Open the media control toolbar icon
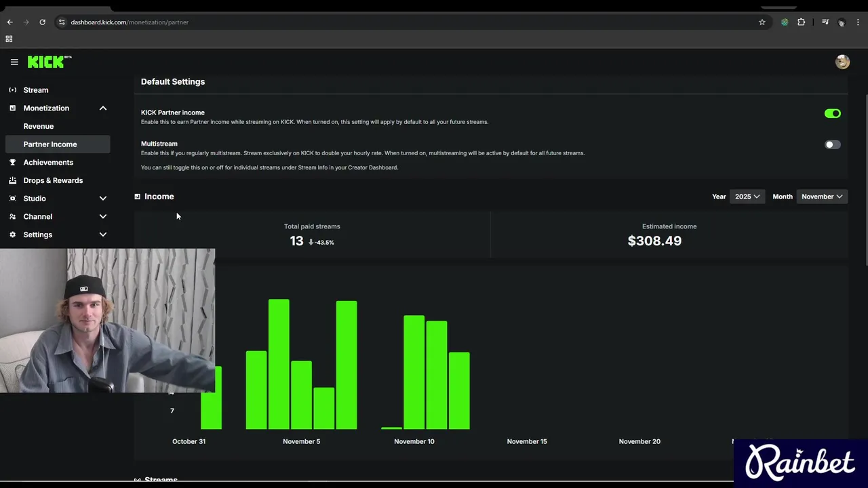This screenshot has height=488, width=868. pyautogui.click(x=825, y=22)
